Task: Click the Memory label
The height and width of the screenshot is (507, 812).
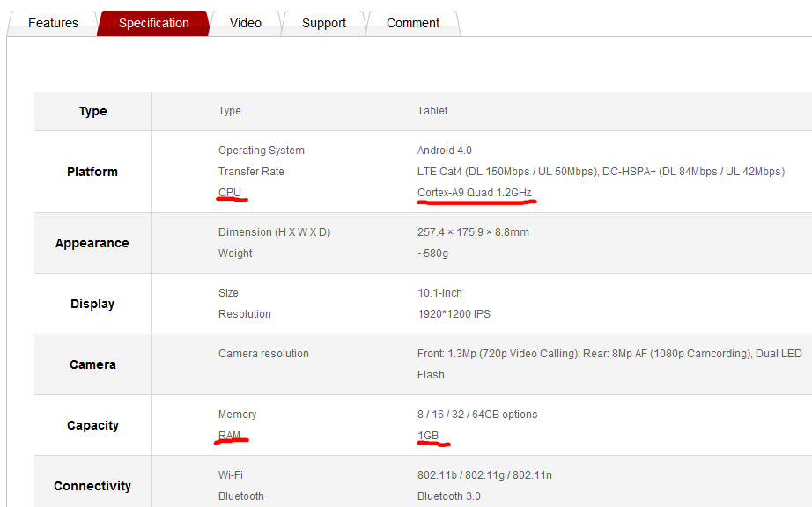Action: (x=237, y=415)
